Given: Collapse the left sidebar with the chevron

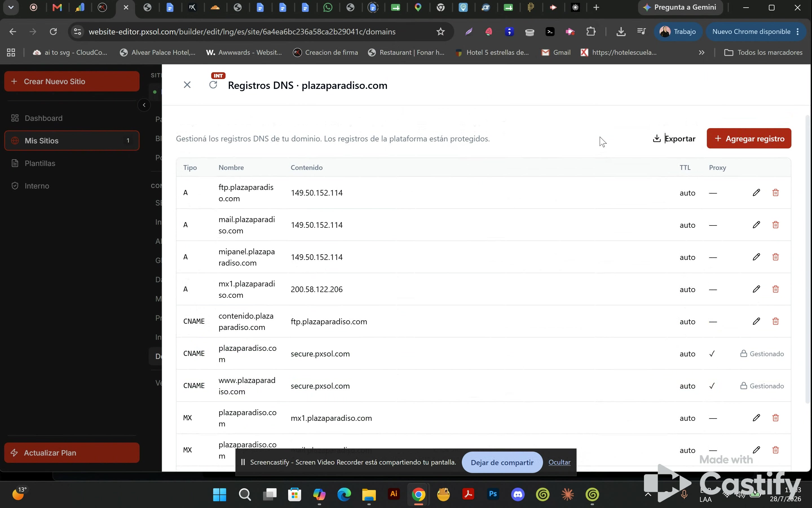Looking at the screenshot, I should (x=144, y=105).
